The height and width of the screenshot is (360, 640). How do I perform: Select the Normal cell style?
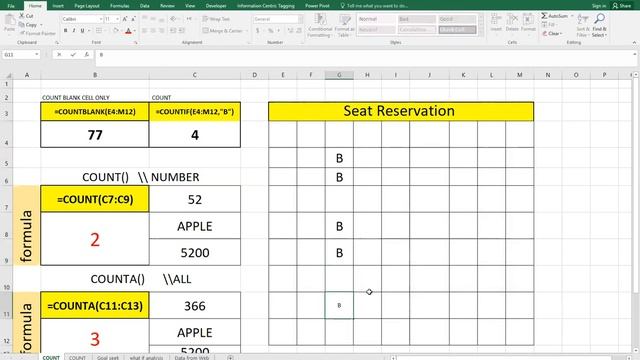click(x=376, y=19)
